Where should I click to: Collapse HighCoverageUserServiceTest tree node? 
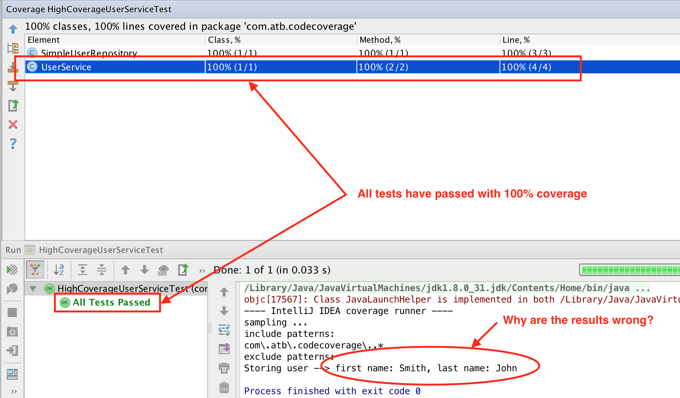[33, 288]
